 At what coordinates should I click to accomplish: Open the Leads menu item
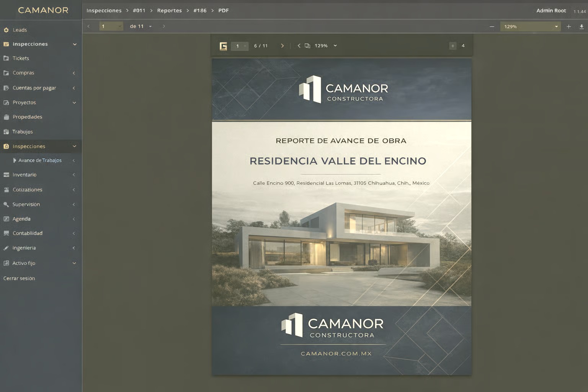click(x=41, y=30)
